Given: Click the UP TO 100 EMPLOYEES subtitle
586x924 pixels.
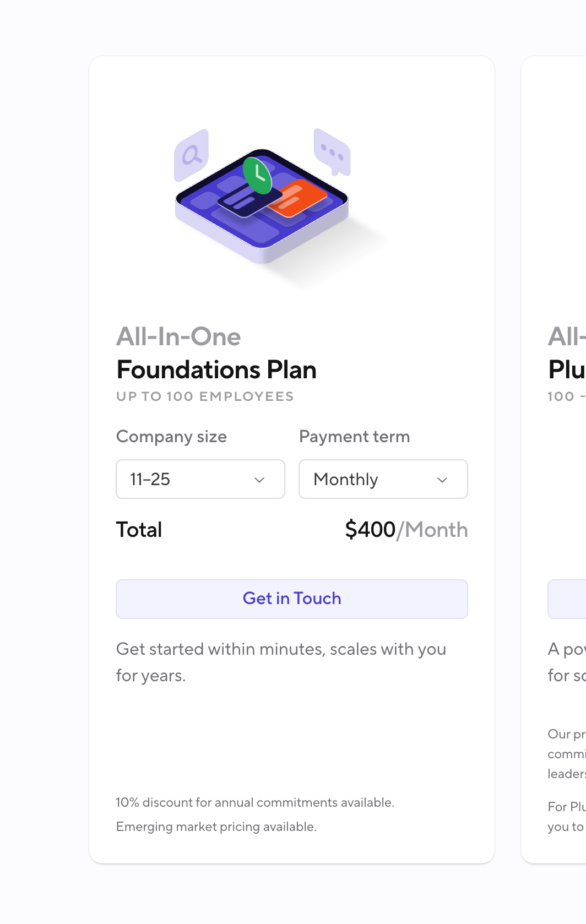Looking at the screenshot, I should click(x=205, y=396).
